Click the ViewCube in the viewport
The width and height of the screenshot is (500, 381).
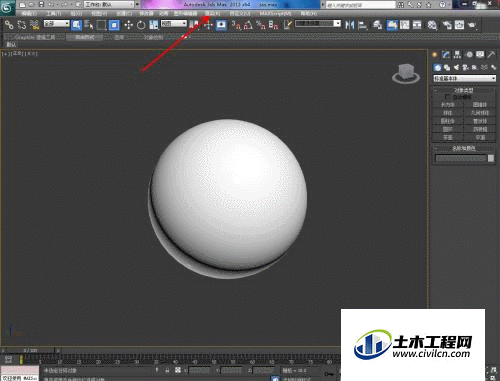pos(406,74)
